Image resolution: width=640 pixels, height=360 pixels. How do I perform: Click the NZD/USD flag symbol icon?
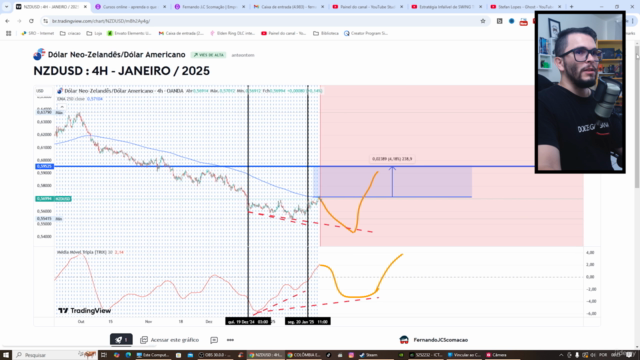tap(39, 54)
